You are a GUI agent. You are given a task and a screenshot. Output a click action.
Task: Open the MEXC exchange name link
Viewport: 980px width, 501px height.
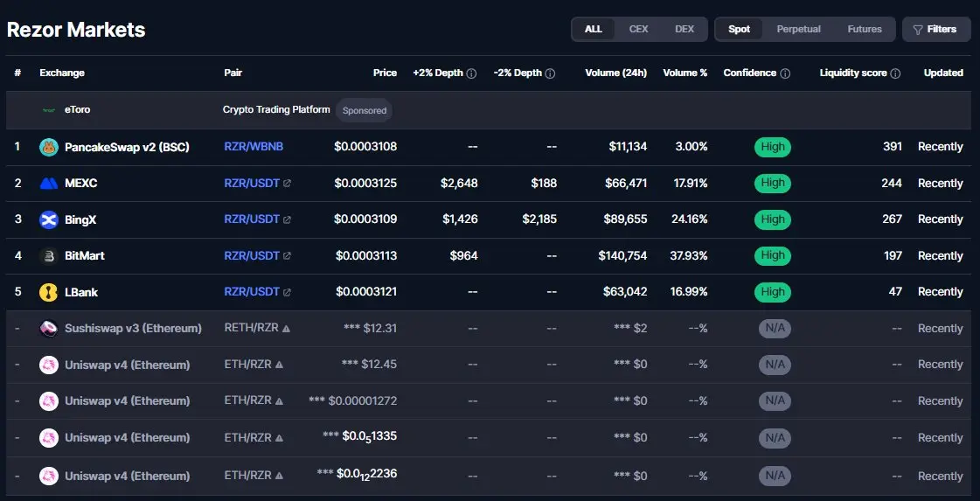click(x=81, y=184)
